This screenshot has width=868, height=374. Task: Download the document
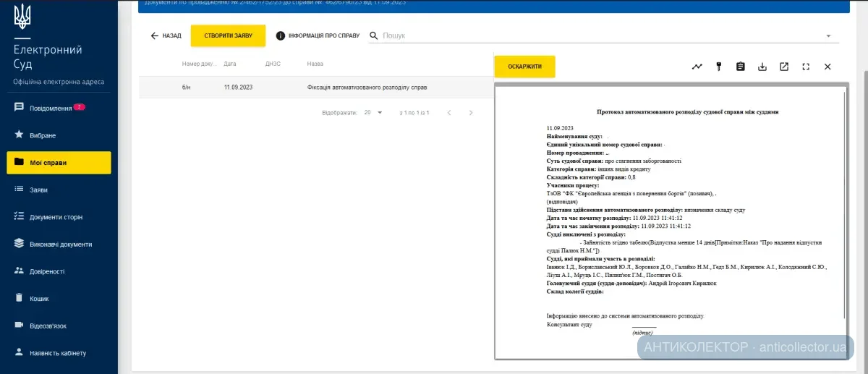(x=762, y=67)
